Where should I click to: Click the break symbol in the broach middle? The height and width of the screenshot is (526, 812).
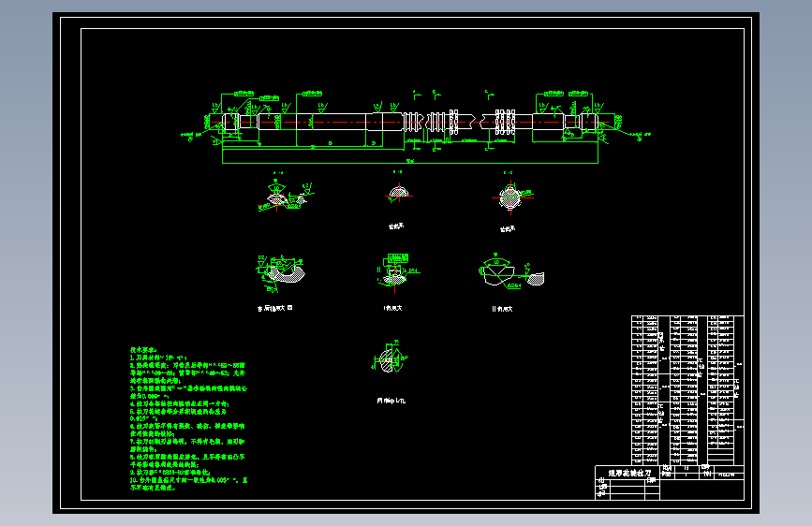coord(478,122)
